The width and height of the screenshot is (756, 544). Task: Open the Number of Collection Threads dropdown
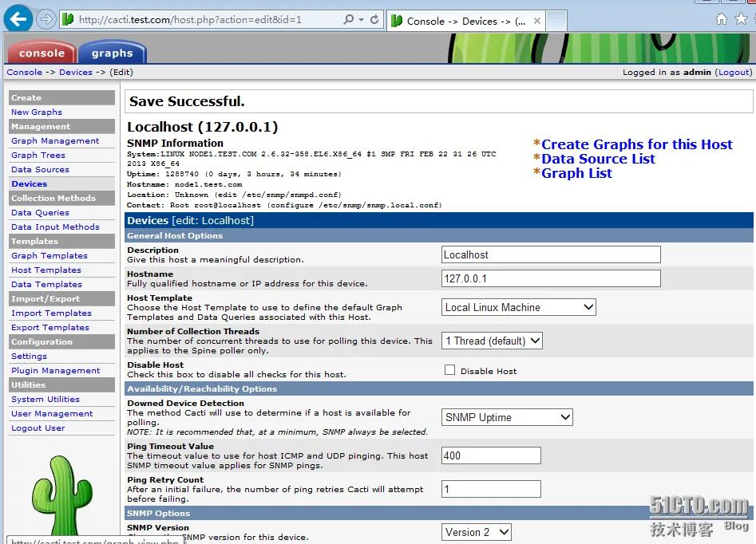click(x=492, y=341)
